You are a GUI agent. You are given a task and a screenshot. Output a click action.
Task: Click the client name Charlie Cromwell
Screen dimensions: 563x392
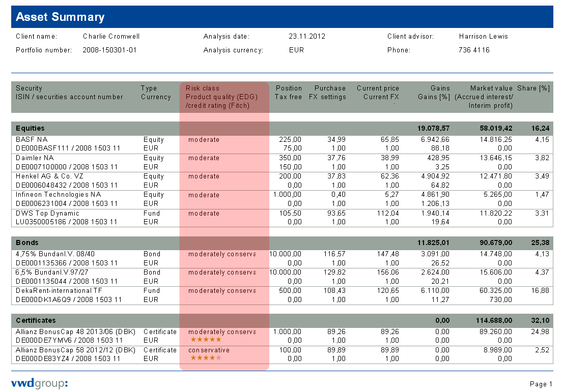point(111,37)
